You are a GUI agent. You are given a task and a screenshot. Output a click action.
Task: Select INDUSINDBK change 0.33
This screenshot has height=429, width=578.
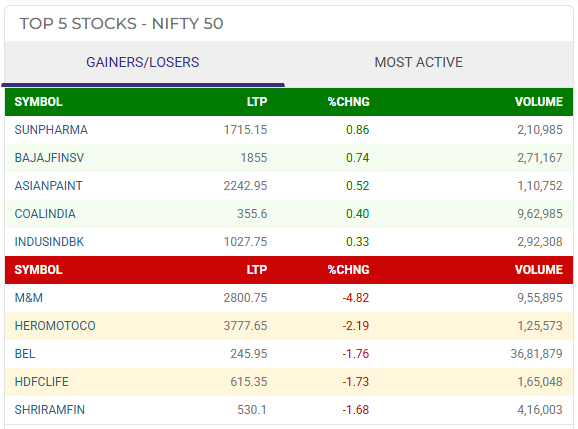click(358, 242)
